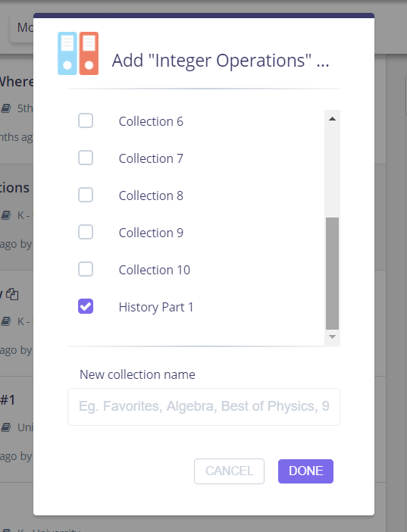Select the Collection 9 label

coord(151,233)
